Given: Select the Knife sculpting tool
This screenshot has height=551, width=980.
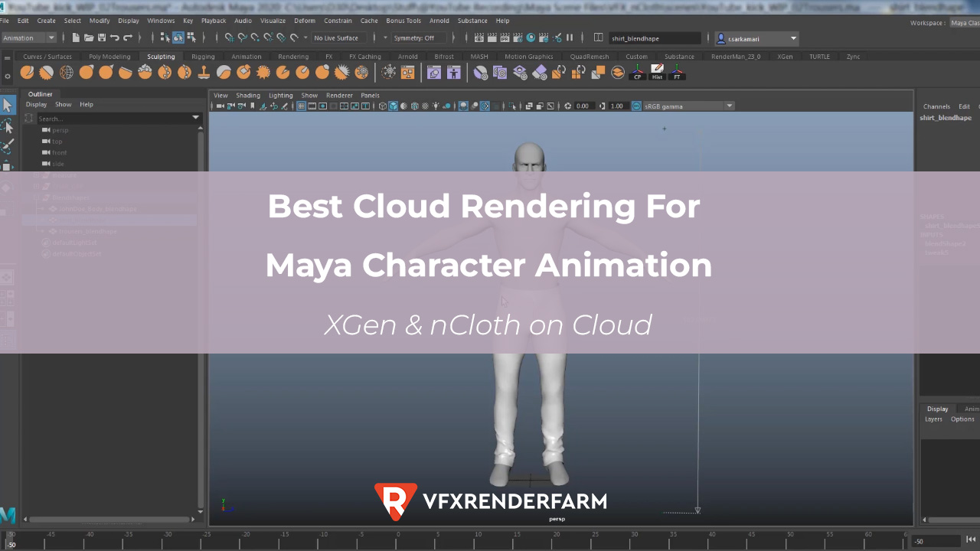Looking at the screenshot, I should point(283,72).
